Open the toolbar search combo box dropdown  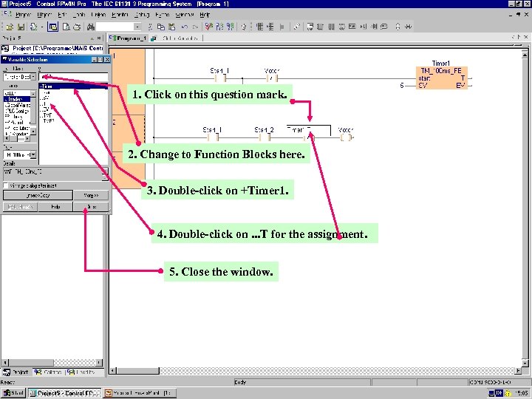coord(137,27)
